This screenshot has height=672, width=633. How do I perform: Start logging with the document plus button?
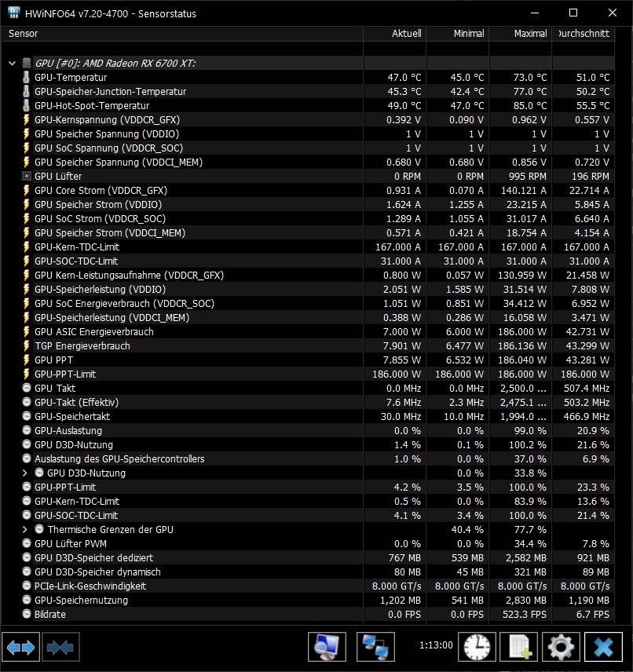click(519, 647)
